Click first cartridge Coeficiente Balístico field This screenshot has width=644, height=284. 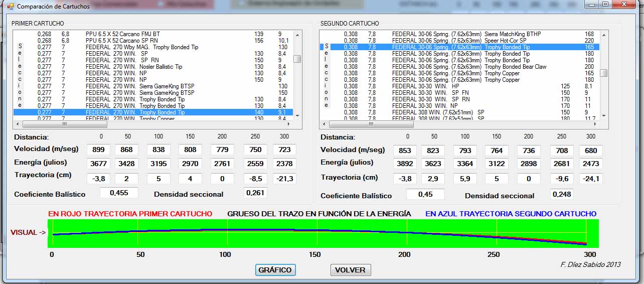(x=118, y=193)
